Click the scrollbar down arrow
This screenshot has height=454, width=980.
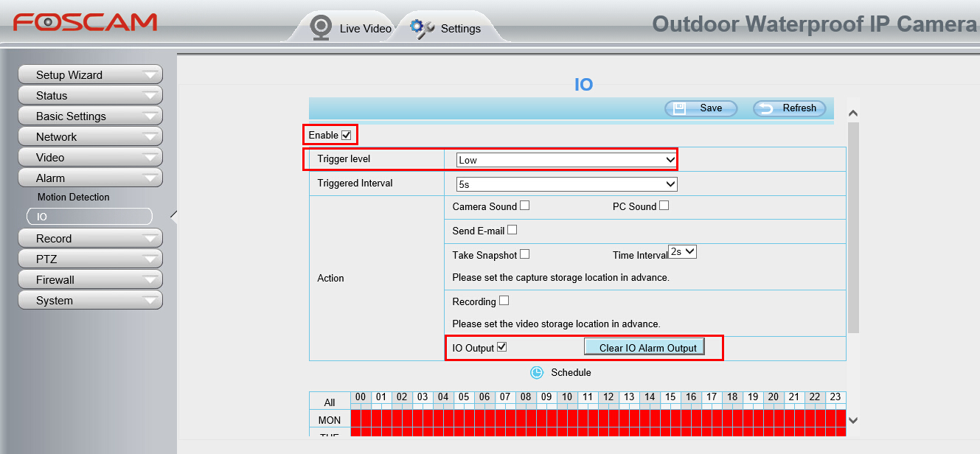point(854,420)
